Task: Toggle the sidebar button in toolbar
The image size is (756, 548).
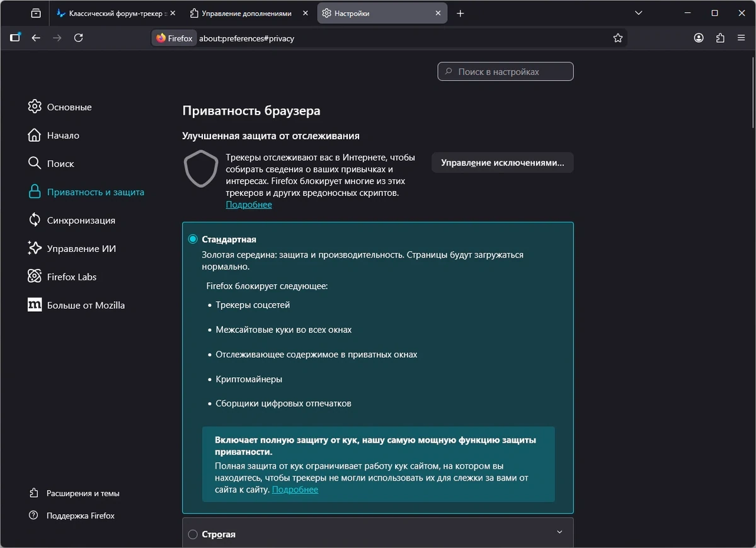Action: click(15, 38)
